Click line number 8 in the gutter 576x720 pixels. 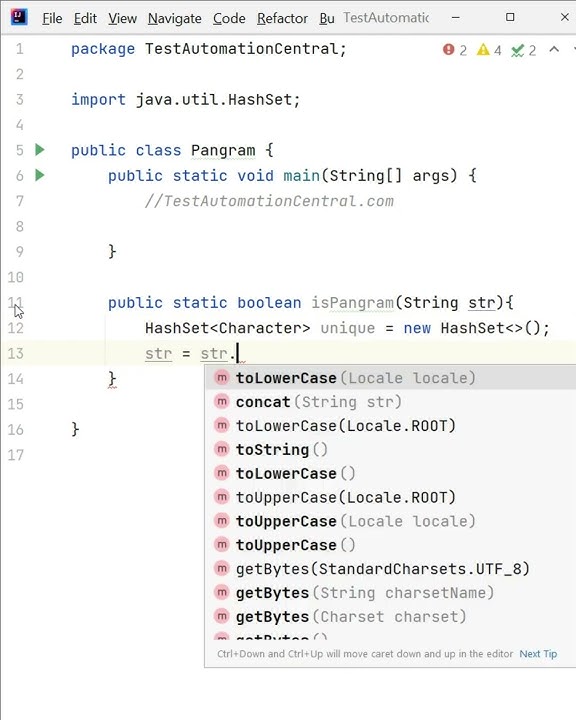(x=19, y=226)
